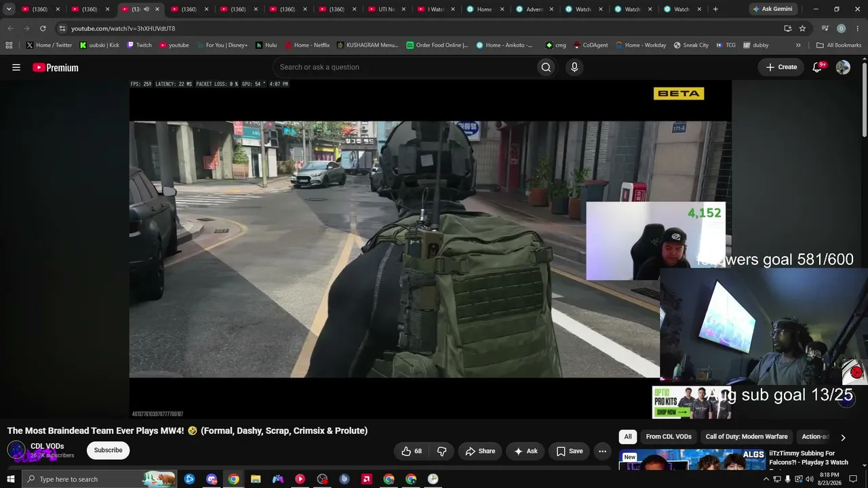Click the YouTube search magnifier button
The width and height of the screenshot is (868, 488).
tap(546, 67)
